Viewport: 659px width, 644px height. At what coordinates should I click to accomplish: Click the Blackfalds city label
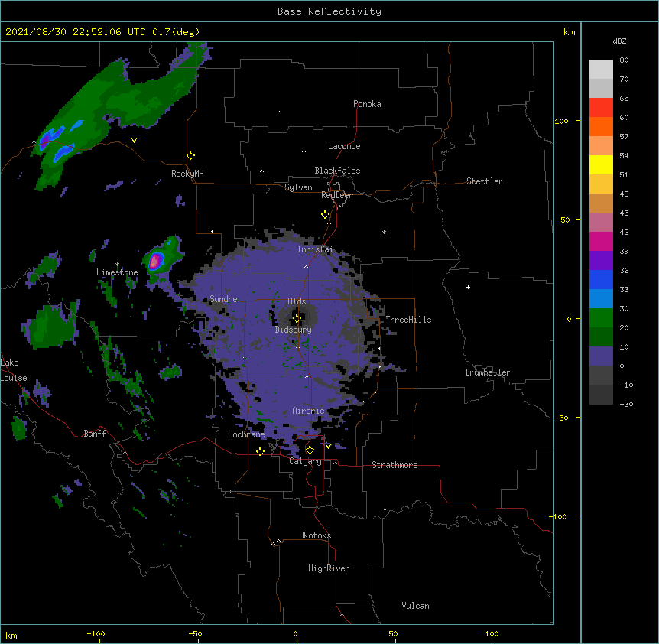click(x=337, y=171)
